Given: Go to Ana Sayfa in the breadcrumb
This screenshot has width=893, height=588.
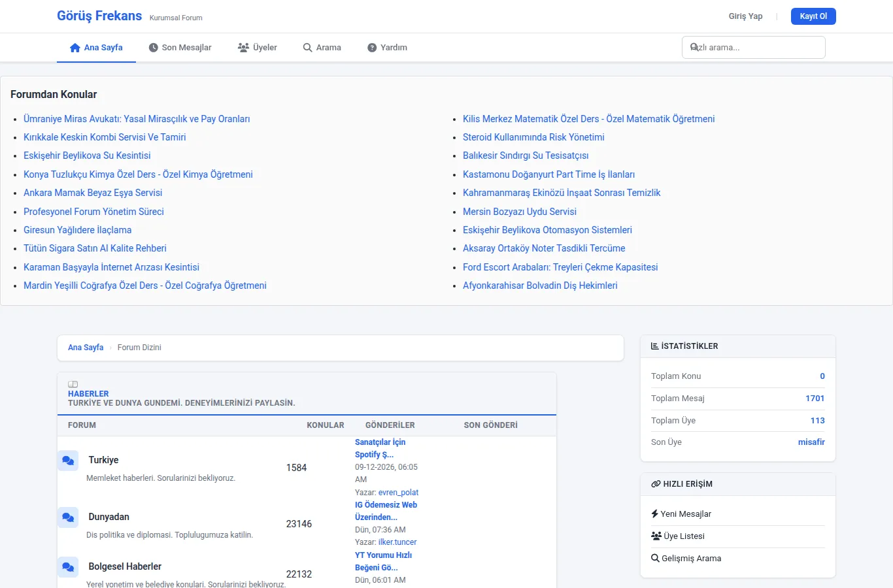Looking at the screenshot, I should point(86,348).
